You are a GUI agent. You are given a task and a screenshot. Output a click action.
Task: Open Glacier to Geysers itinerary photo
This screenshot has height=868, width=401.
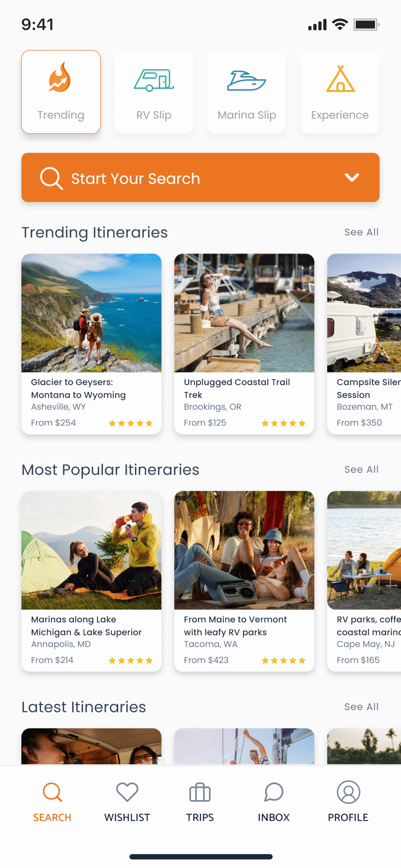point(91,313)
